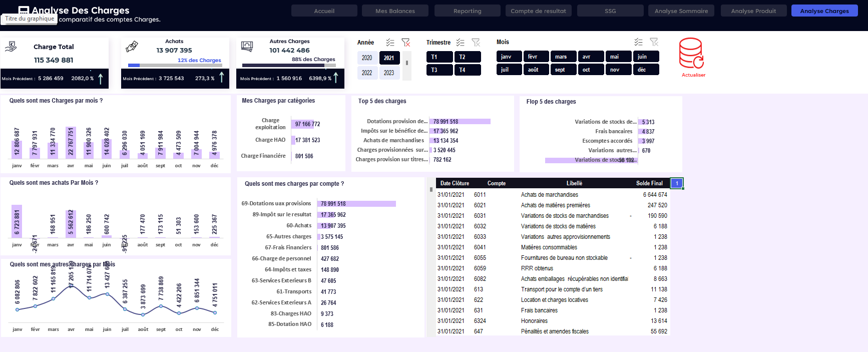Open the Accueil tab
The image size is (868, 352).
pos(324,11)
